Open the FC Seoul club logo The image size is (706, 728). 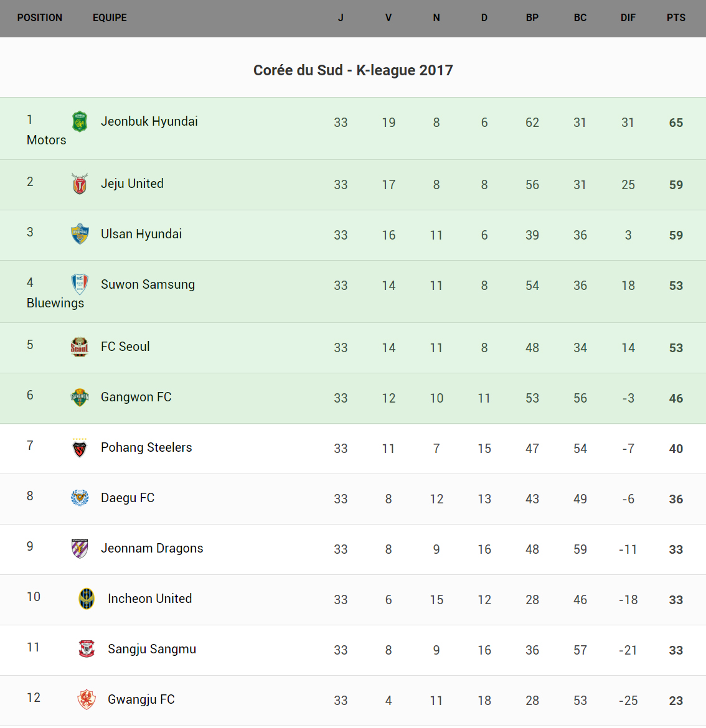[x=80, y=347]
